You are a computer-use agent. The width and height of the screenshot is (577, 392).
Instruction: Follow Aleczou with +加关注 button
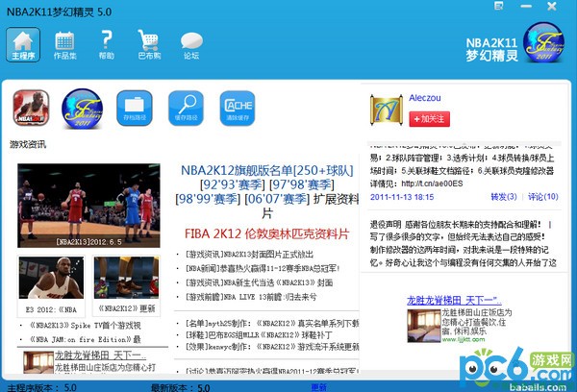(430, 119)
